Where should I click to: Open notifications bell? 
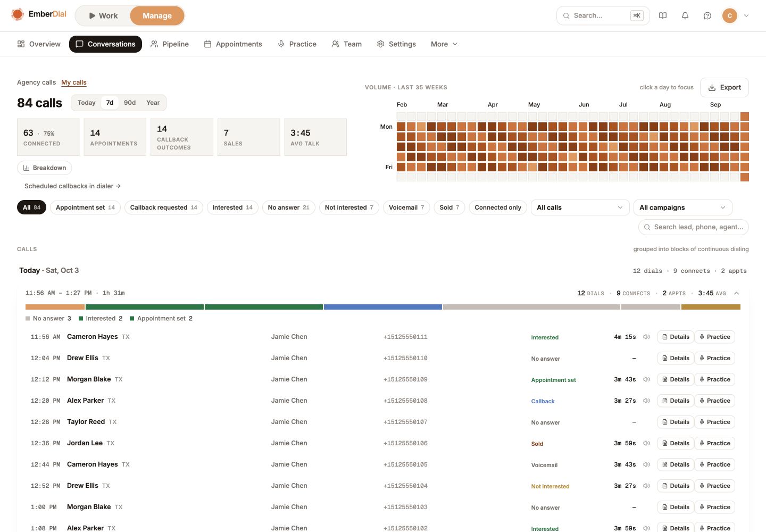tap(685, 16)
